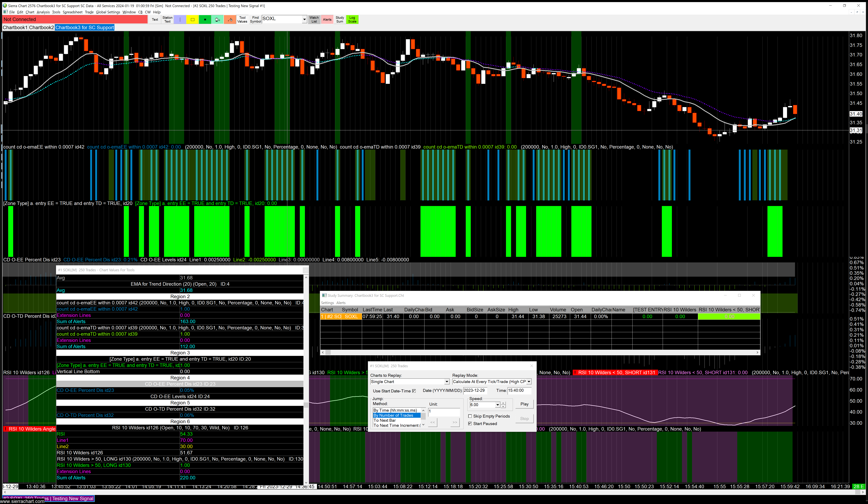Open the Alerts tab in Study Summary
Screen dimensions: 868x504
(341, 303)
